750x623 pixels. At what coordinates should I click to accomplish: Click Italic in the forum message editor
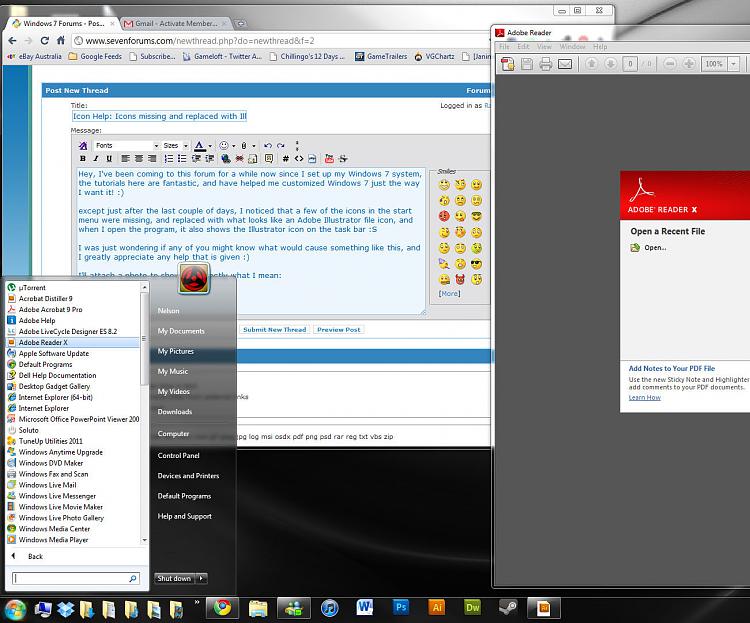pyautogui.click(x=96, y=158)
